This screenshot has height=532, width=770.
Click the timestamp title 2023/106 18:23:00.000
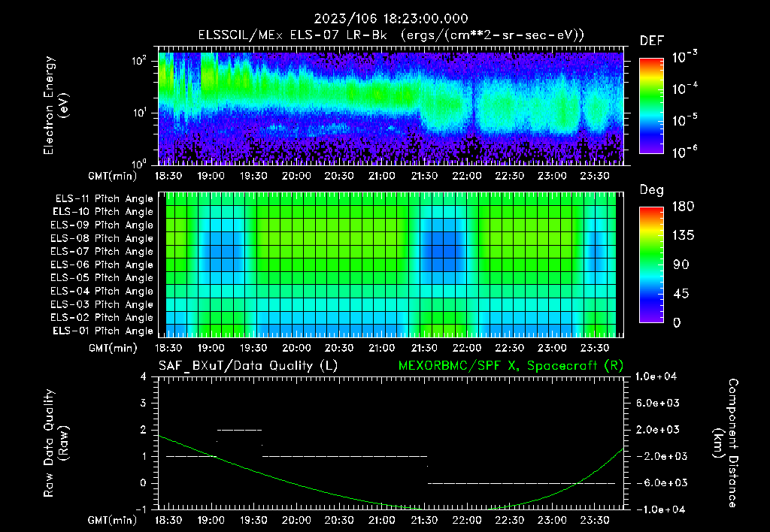[x=391, y=19]
